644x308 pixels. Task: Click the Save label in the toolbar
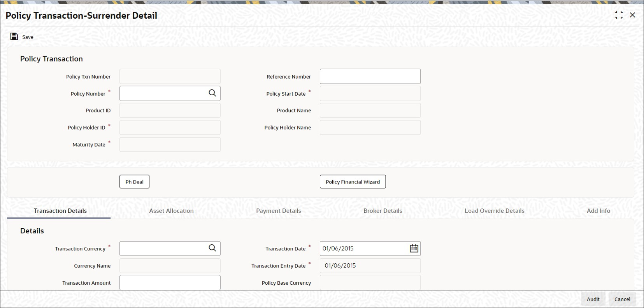(x=28, y=37)
